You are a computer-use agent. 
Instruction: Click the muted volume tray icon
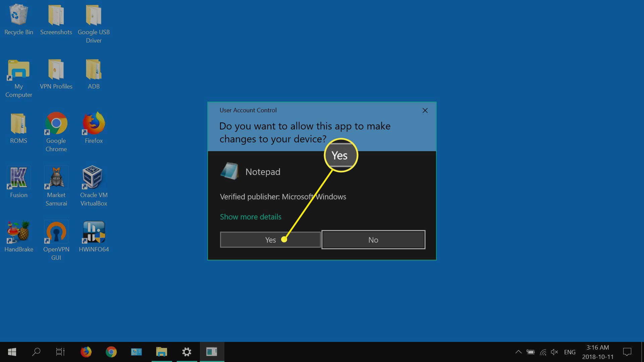pyautogui.click(x=554, y=352)
